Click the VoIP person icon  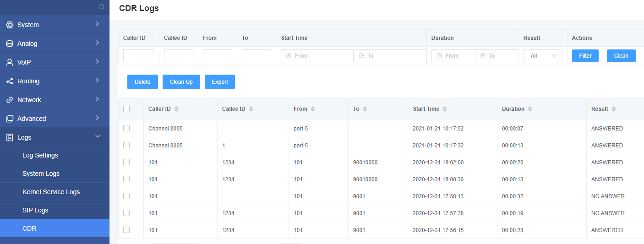[10, 62]
